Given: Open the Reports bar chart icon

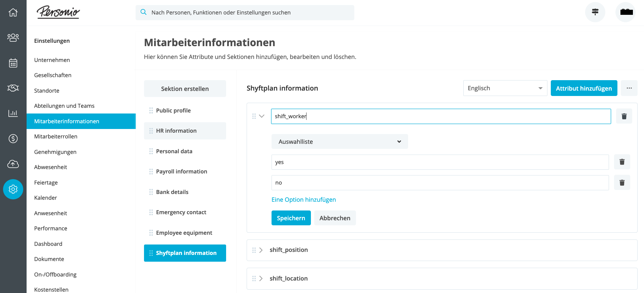Looking at the screenshot, I should [x=13, y=113].
